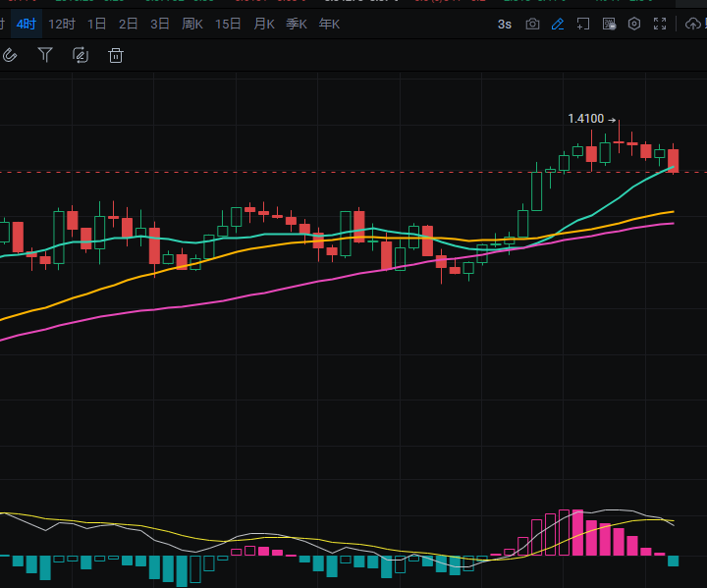Click the cloud upload icon
This screenshot has width=707, height=588.
(690, 24)
